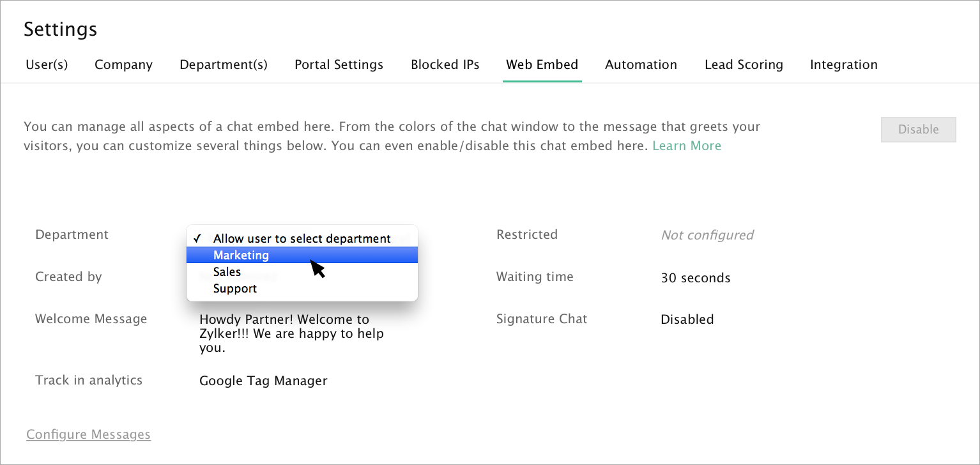Screen dimensions: 980x465
Task: Edit the 30 seconds waiting time value
Action: [x=695, y=278]
